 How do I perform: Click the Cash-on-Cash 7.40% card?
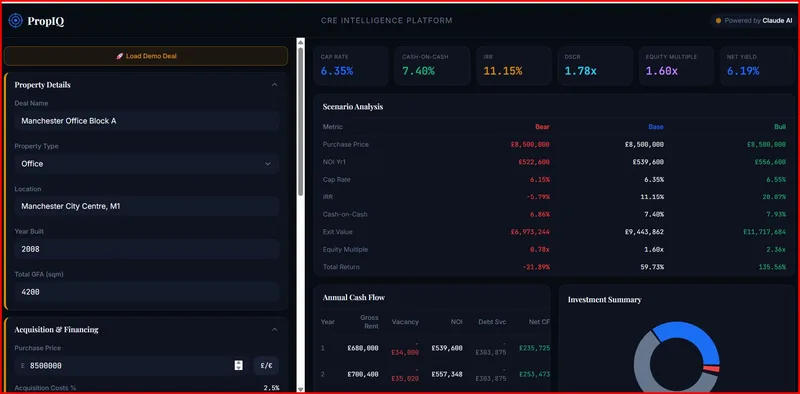click(432, 66)
